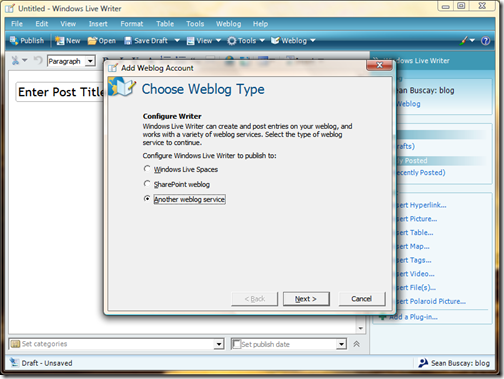Screen dimensions: 504x379
Task: Open the Table menu
Action: click(165, 24)
